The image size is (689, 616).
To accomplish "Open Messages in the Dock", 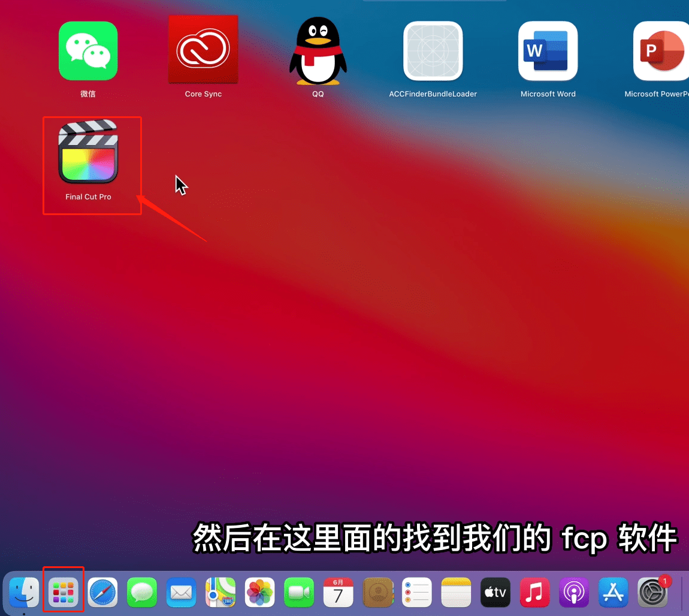I will point(142,592).
